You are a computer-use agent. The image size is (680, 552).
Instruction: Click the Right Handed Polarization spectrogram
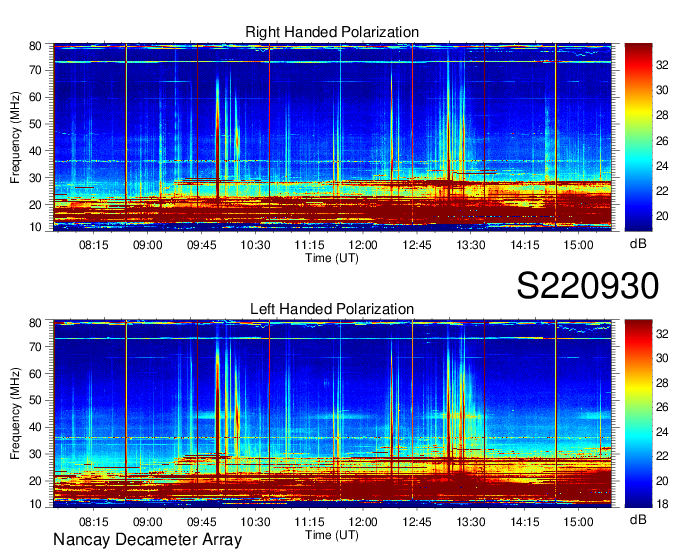[332, 137]
